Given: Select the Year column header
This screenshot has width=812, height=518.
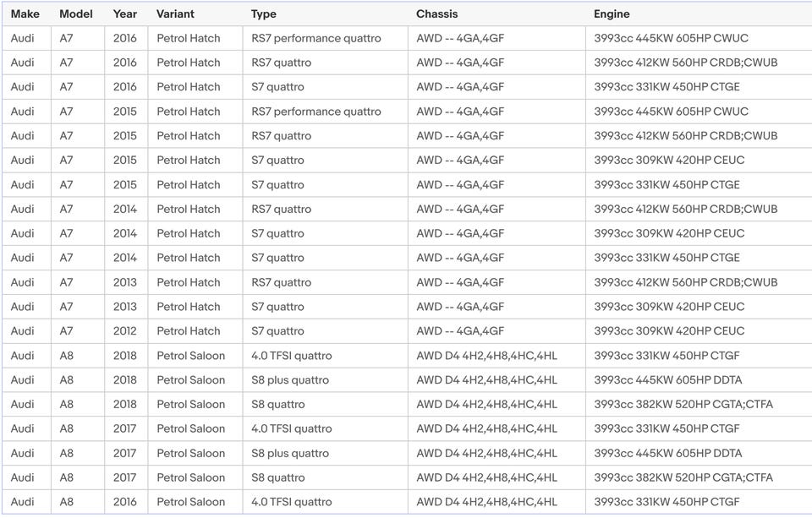Looking at the screenshot, I should 125,14.
